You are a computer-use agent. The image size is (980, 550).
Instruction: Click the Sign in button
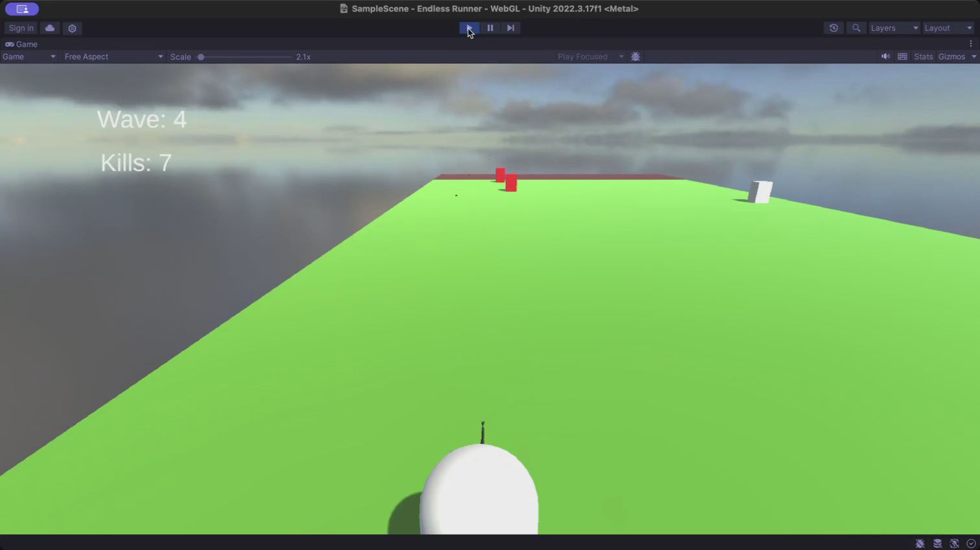(21, 28)
